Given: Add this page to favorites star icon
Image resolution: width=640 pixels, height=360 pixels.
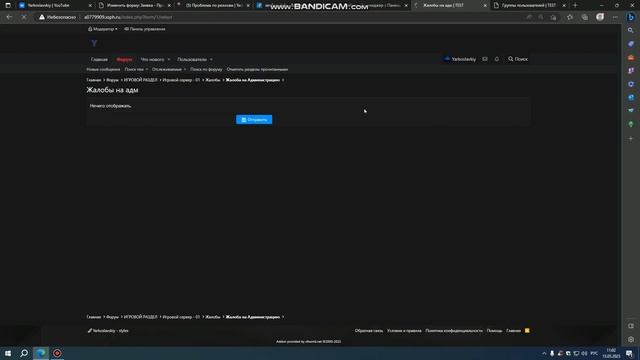Looking at the screenshot, I should tap(570, 17).
